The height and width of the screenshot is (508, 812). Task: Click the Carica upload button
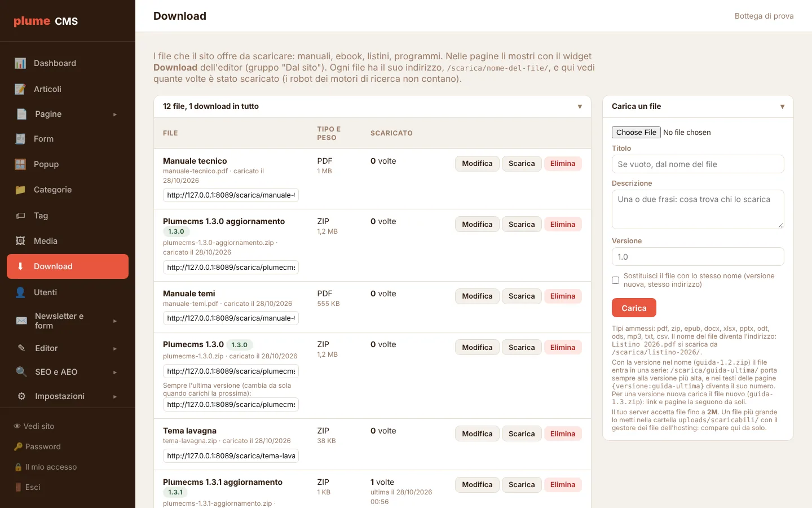click(x=634, y=308)
